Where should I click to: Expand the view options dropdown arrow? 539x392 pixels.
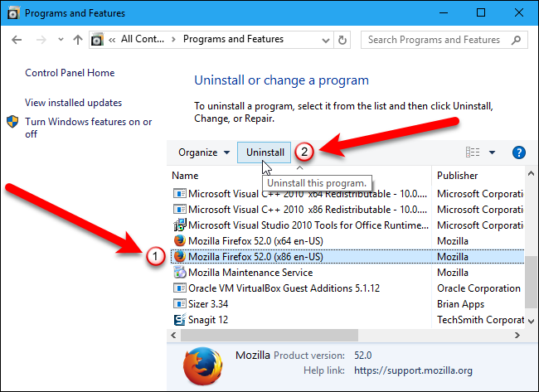click(x=492, y=152)
